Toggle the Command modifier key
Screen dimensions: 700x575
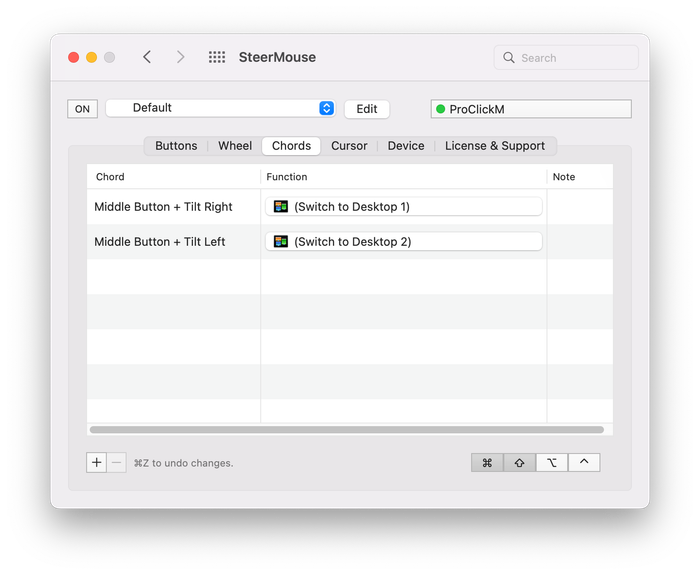coord(487,462)
